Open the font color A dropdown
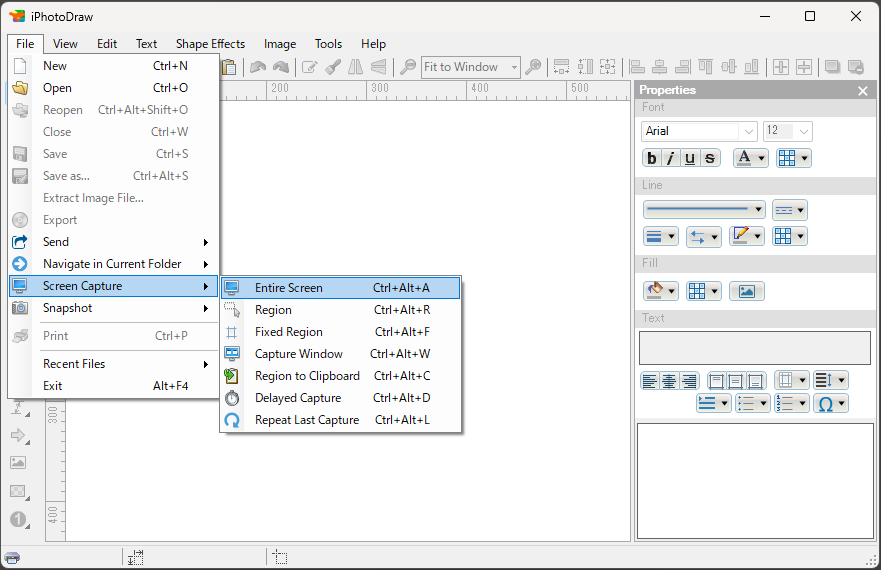The image size is (881, 570). [x=750, y=159]
